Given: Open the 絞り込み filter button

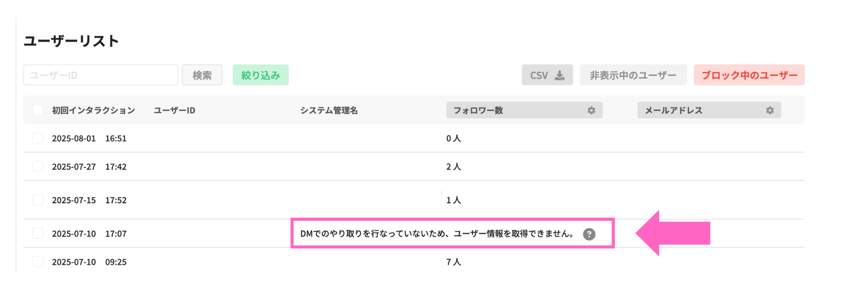Looking at the screenshot, I should [261, 75].
